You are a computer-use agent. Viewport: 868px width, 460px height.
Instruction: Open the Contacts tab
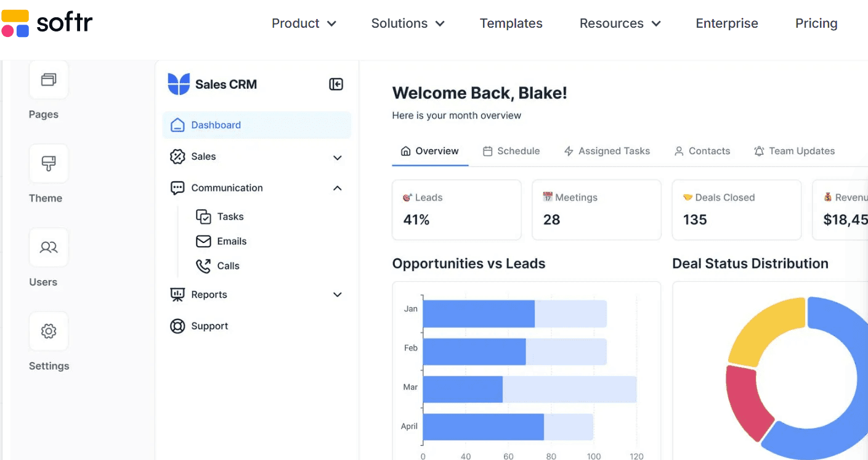click(x=702, y=151)
